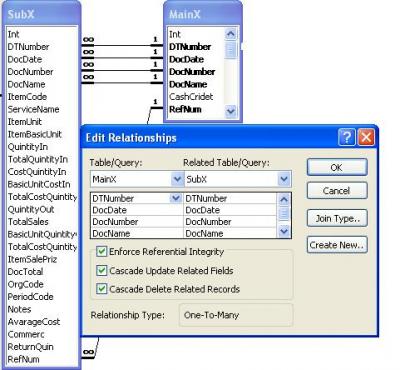Select TotalSales field in SubX table

(28, 222)
